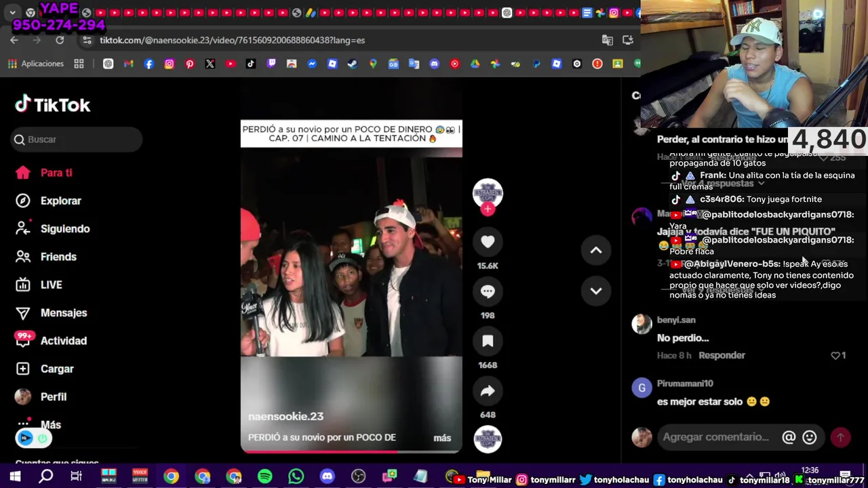Screen dimensions: 868x488
Task: Open the LIVE section
Action: (x=51, y=285)
